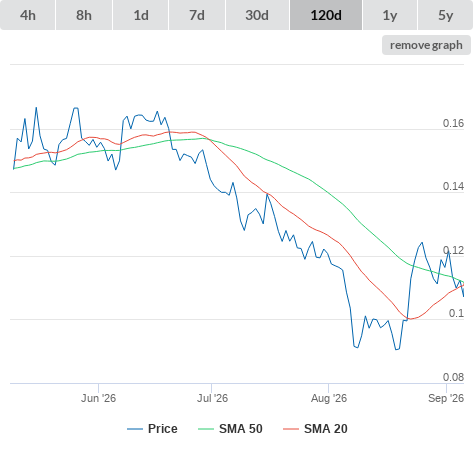Click the green SMA 50 legend swatch

tap(206, 429)
